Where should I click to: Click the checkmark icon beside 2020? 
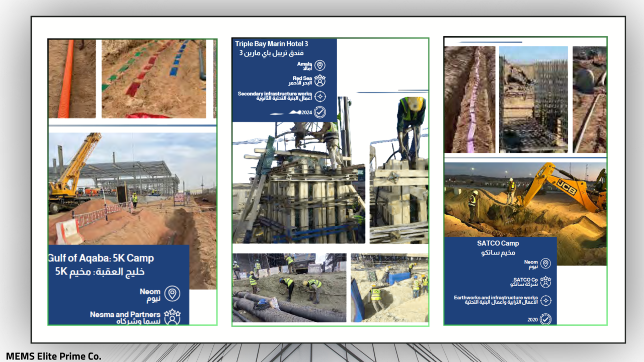click(x=545, y=319)
